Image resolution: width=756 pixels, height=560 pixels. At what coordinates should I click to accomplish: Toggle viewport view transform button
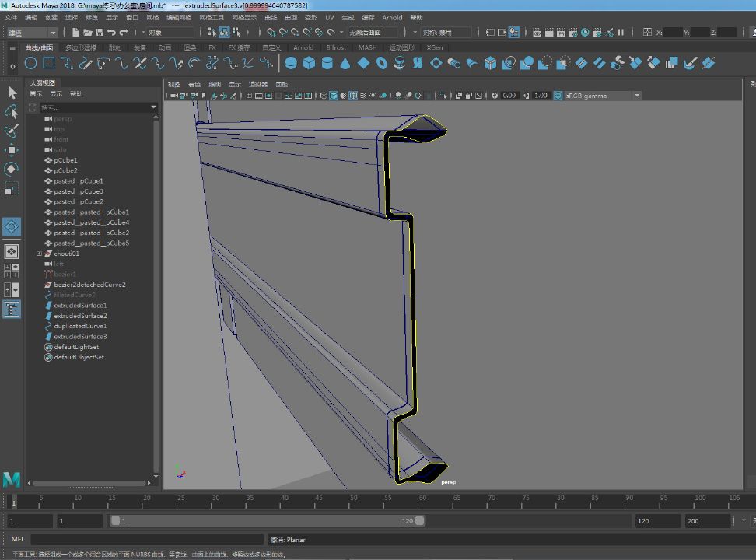(558, 96)
